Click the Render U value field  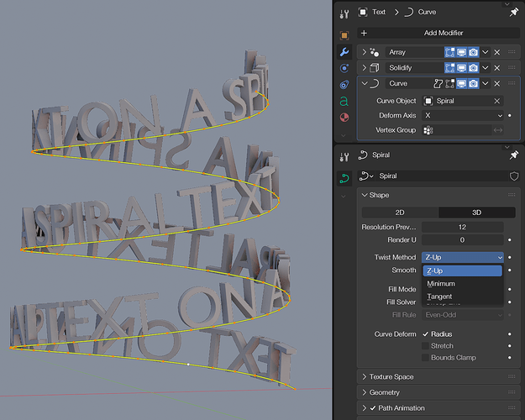[463, 240]
